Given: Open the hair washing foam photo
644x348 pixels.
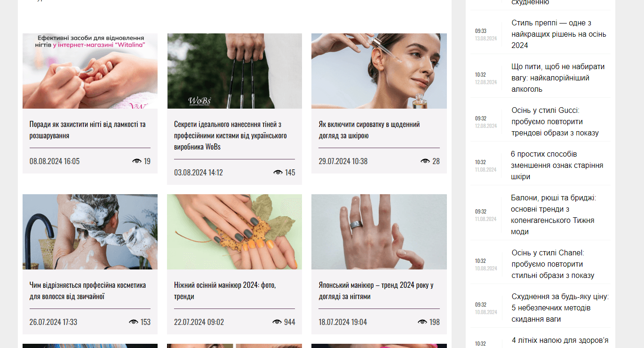Looking at the screenshot, I should click(x=90, y=232).
